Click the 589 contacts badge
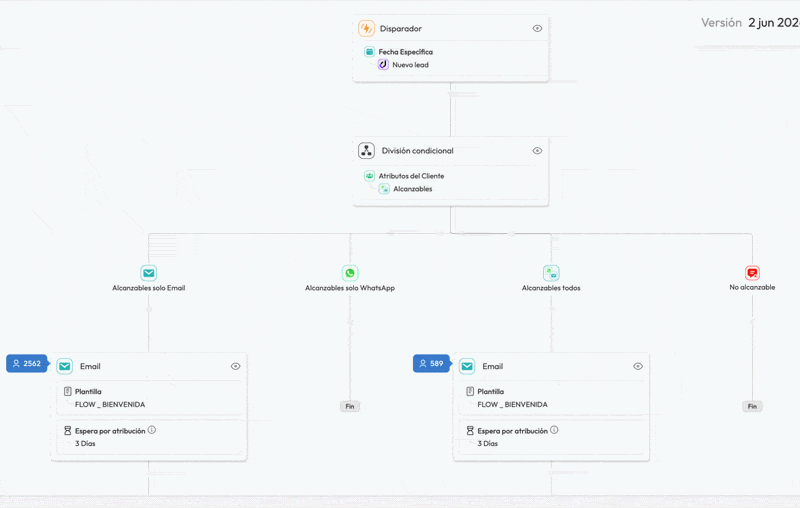The image size is (800, 508). pos(432,364)
